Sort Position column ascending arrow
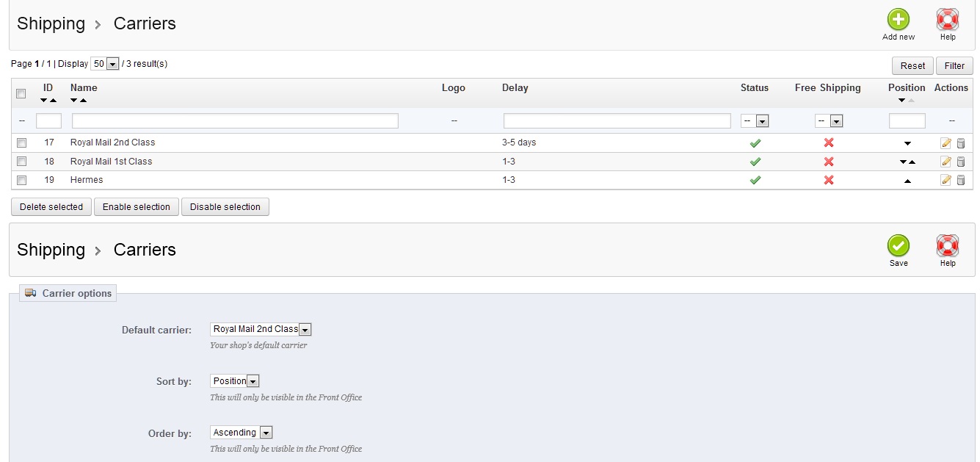This screenshot has width=980, height=462. (911, 100)
